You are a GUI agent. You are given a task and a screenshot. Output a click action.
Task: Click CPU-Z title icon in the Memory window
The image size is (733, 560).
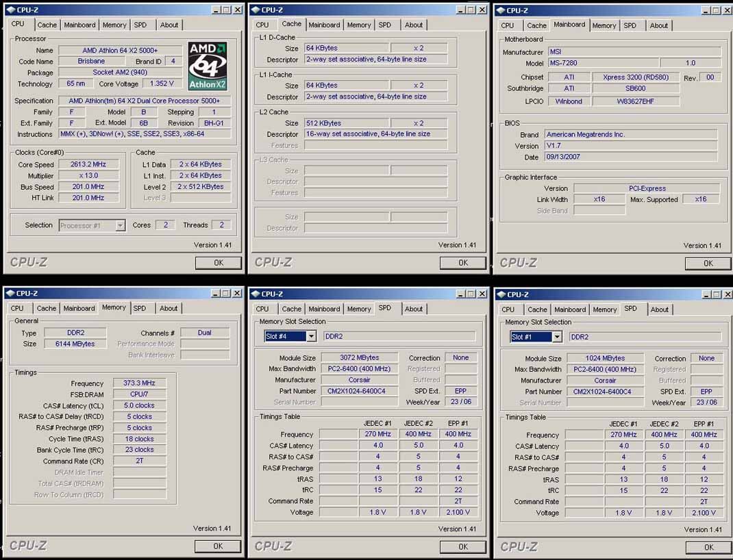coord(10,293)
